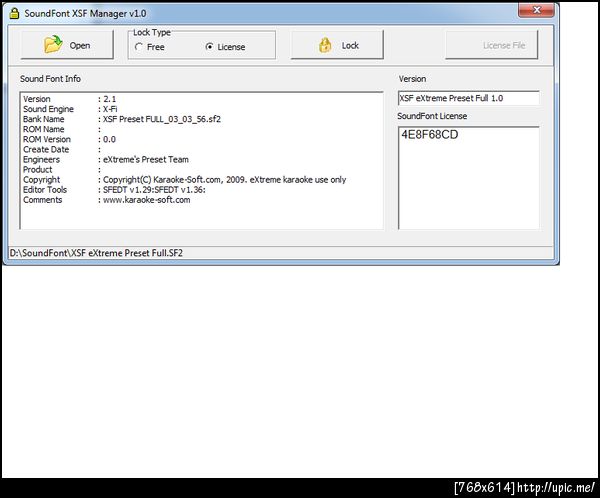Close the SoundFont XSF Manager window
This screenshot has width=600, height=498.
click(x=536, y=10)
